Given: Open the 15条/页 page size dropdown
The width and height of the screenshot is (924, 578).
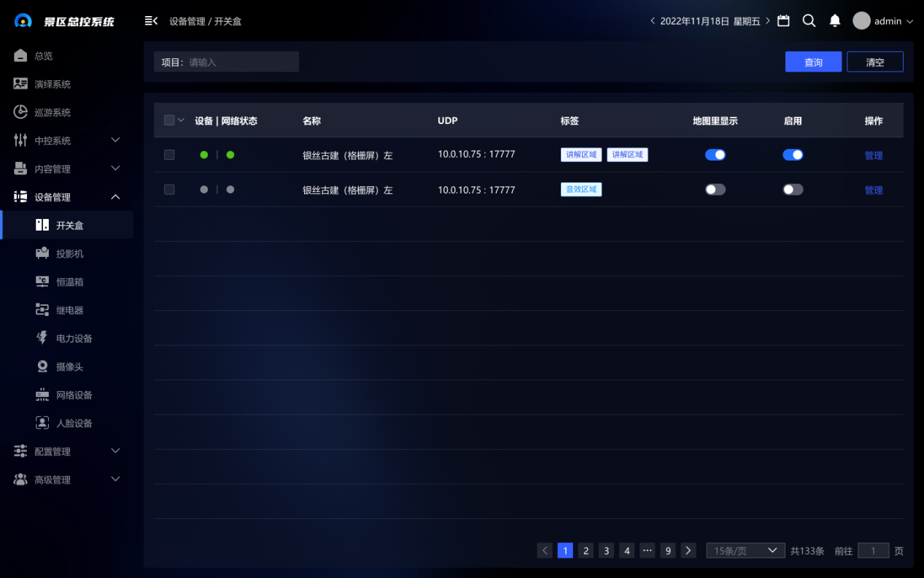Looking at the screenshot, I should point(745,551).
